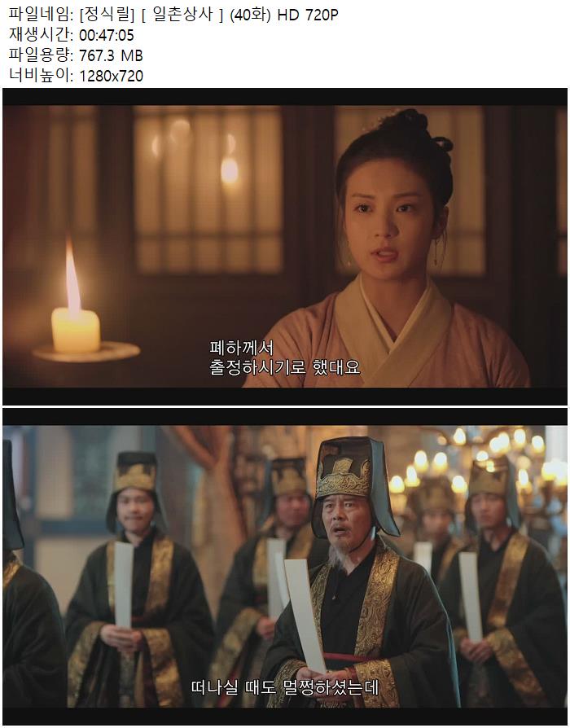Click the file name line with 일촌상사
The width and height of the screenshot is (570, 728).
tap(173, 15)
